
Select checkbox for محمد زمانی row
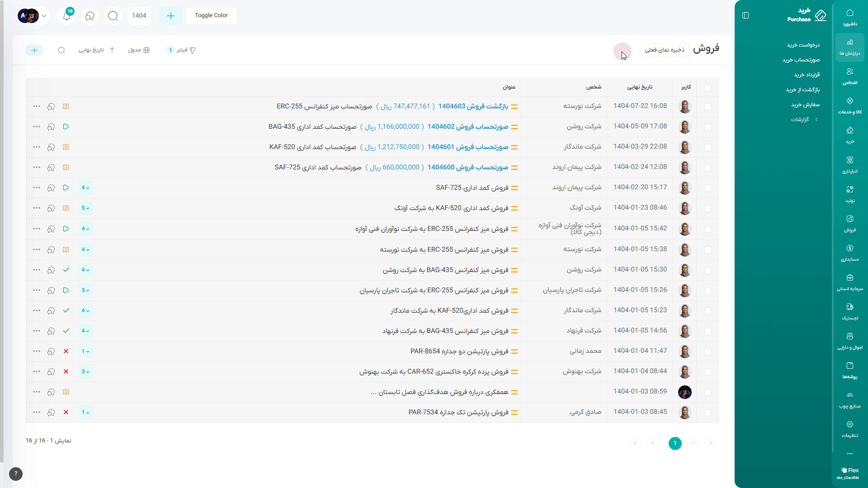(x=708, y=352)
